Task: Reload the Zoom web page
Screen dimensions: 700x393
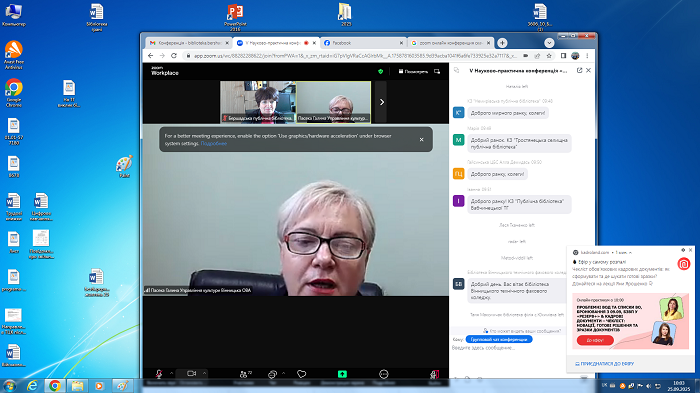Action: (174, 56)
